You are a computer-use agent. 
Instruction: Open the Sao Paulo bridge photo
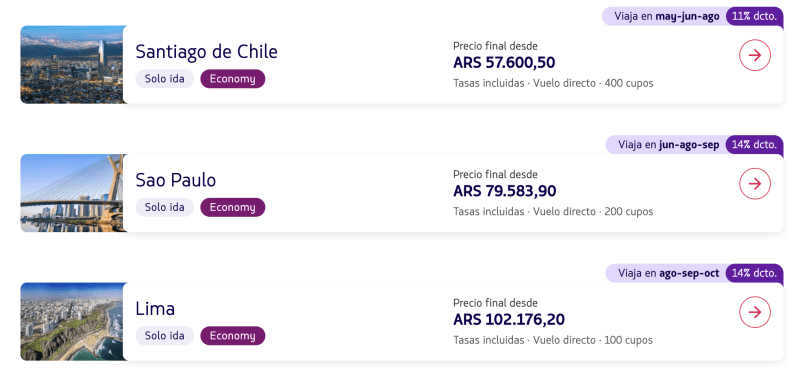(x=72, y=193)
